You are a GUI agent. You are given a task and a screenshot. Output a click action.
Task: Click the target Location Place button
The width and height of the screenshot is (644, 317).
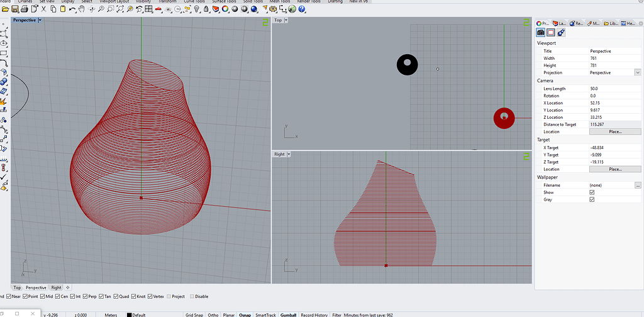tap(615, 169)
